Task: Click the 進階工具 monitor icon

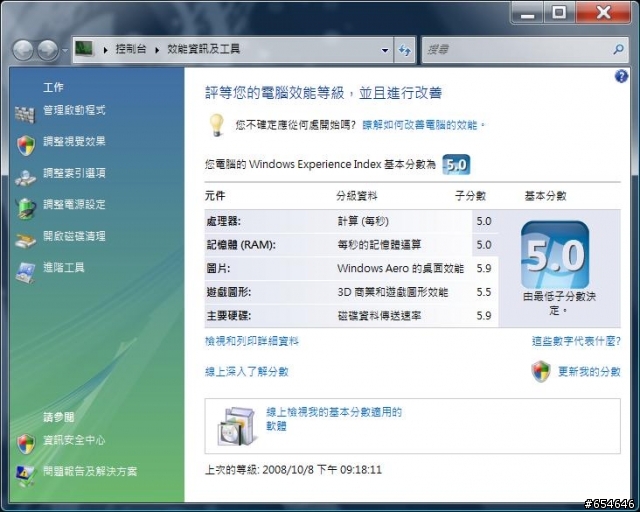Action: [25, 273]
